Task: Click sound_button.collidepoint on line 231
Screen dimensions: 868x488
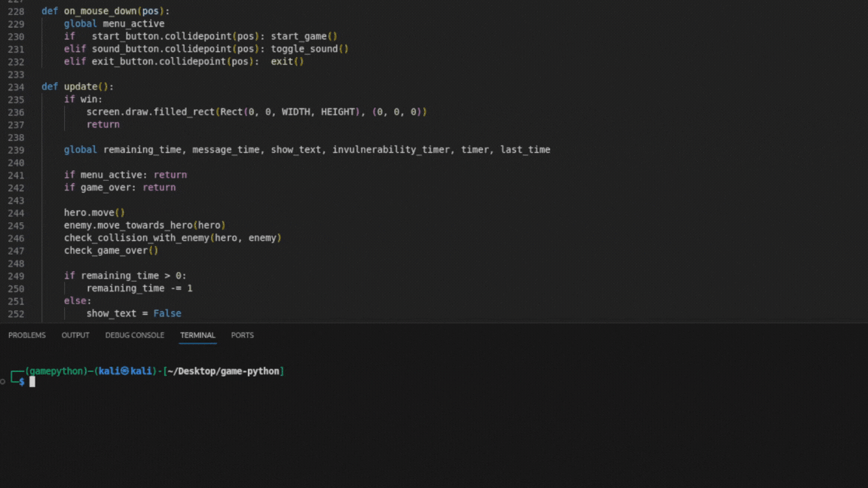Action: click(x=162, y=49)
